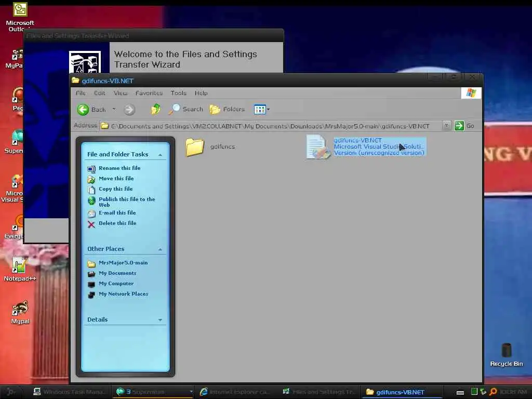
Task: Click E-mail this file
Action: (x=117, y=212)
